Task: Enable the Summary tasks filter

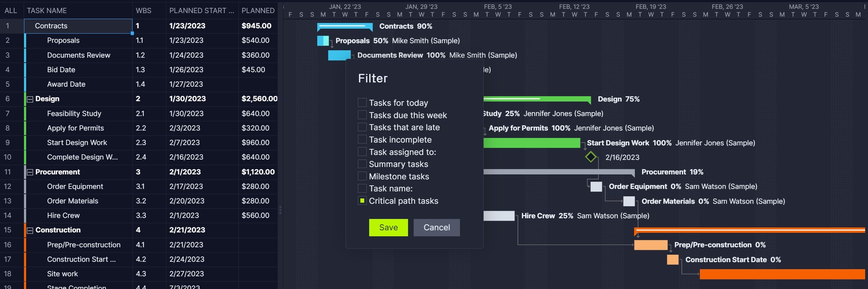Action: (x=362, y=164)
